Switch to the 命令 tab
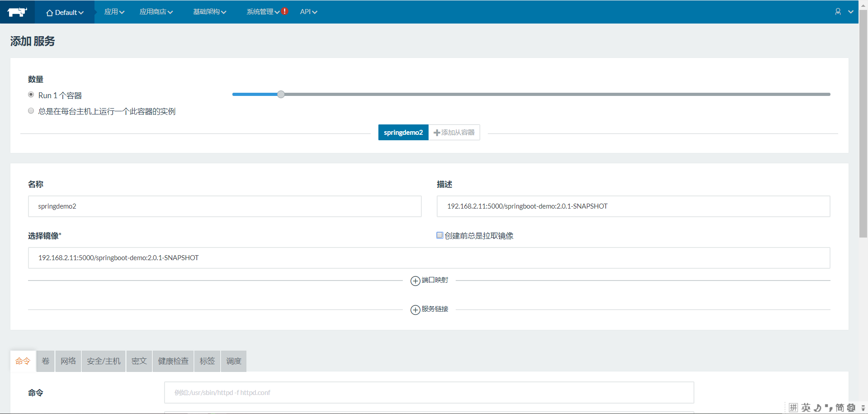 (23, 361)
